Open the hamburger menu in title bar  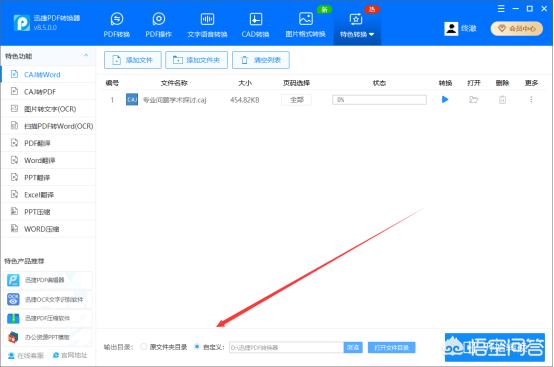501,9
